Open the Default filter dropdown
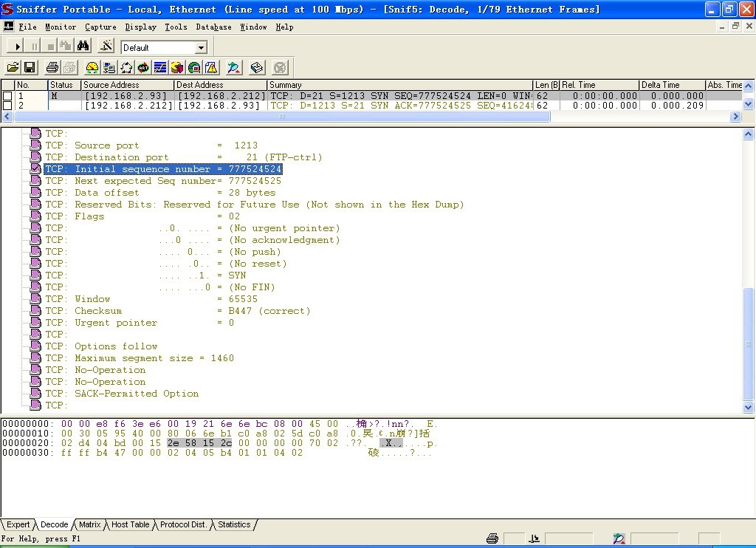This screenshot has height=548, width=756. 201,47
